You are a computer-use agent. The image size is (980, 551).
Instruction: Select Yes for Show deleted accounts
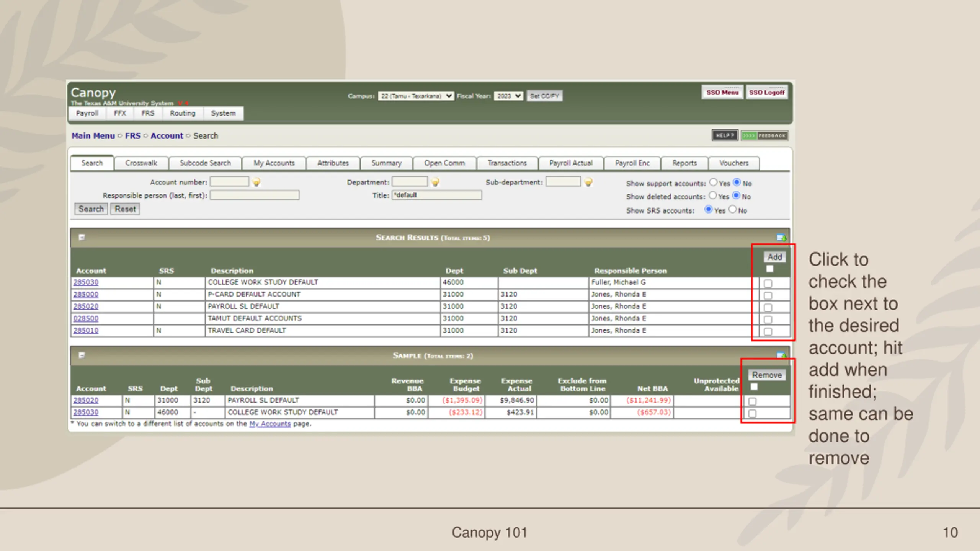(712, 196)
